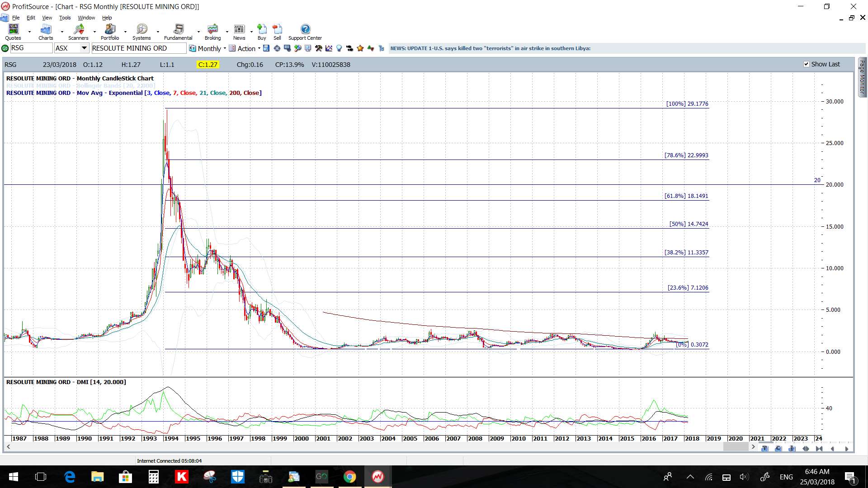Open the Quotes toolbar icon
868x488 pixels.
[x=13, y=32]
